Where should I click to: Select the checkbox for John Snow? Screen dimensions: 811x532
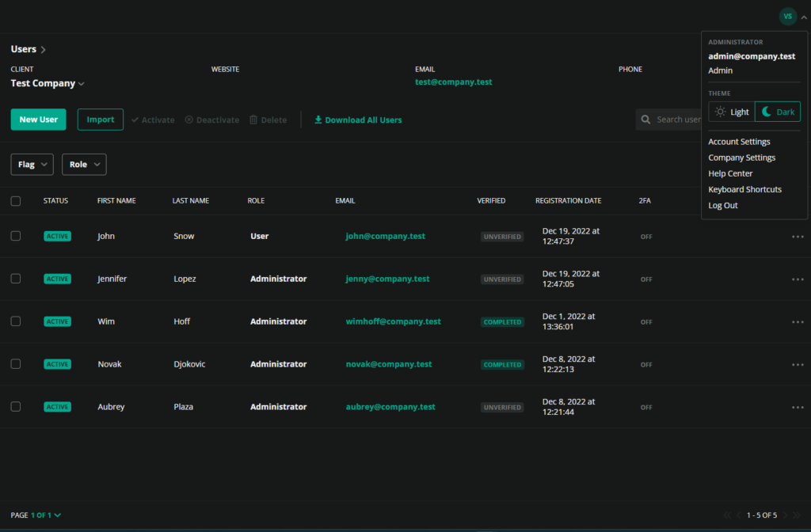16,236
